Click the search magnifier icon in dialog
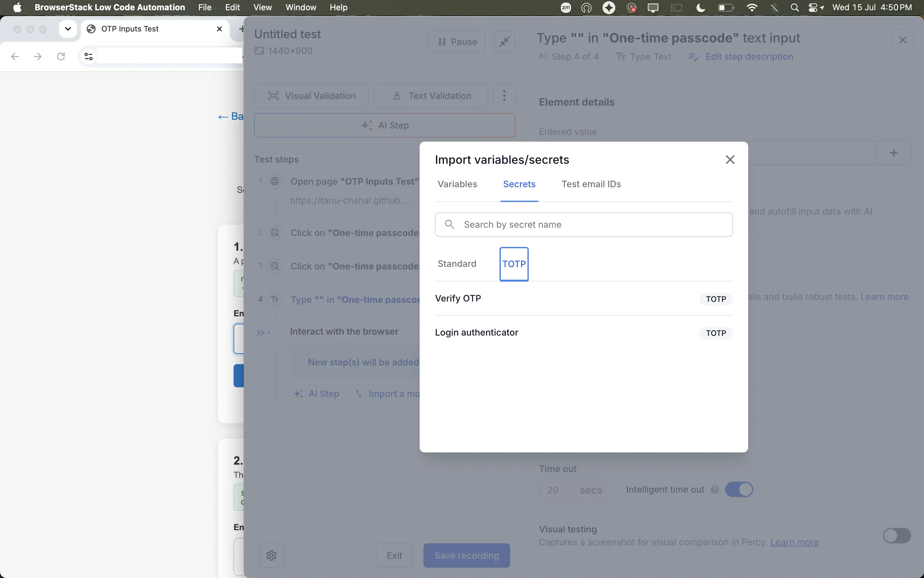This screenshot has width=924, height=578. point(449,224)
